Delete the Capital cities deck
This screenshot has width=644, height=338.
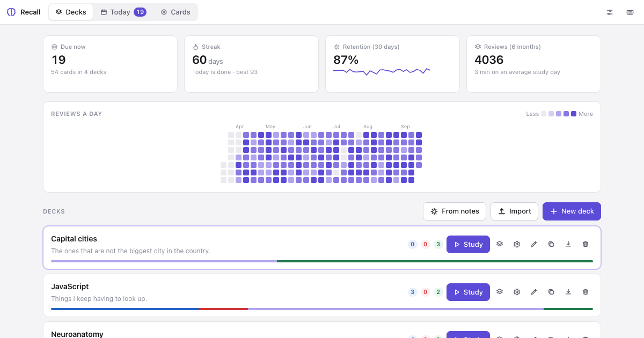point(586,244)
